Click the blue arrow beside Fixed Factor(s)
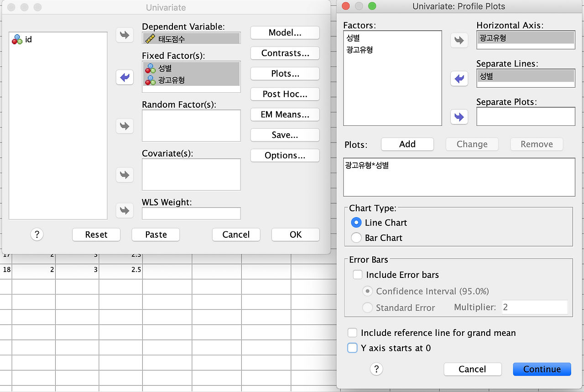The width and height of the screenshot is (584, 392). point(125,78)
